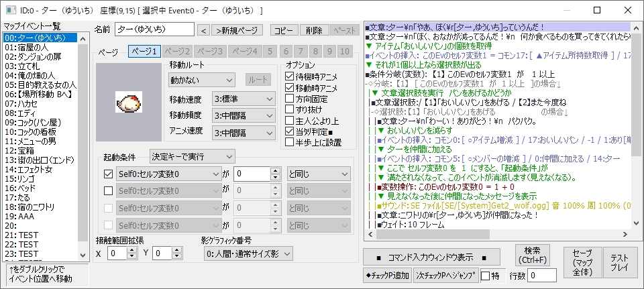644x289 pixels.
Task: Toggle 待機時アニメ checkbox
Action: coord(289,76)
